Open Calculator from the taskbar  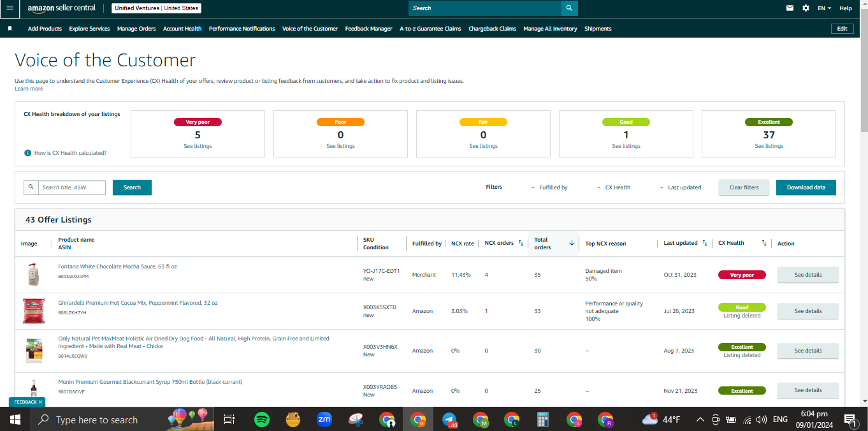click(543, 420)
